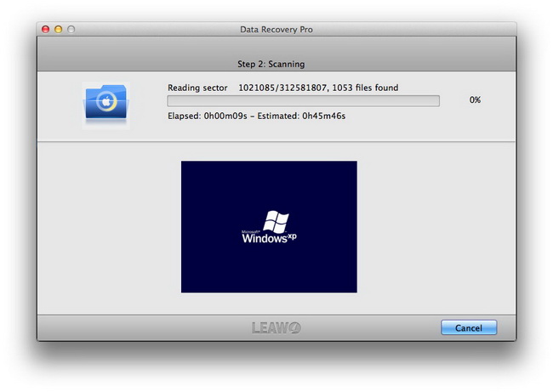The height and width of the screenshot is (392, 553).
Task: Open the Windows XP preview thumbnail
Action: coord(269,227)
